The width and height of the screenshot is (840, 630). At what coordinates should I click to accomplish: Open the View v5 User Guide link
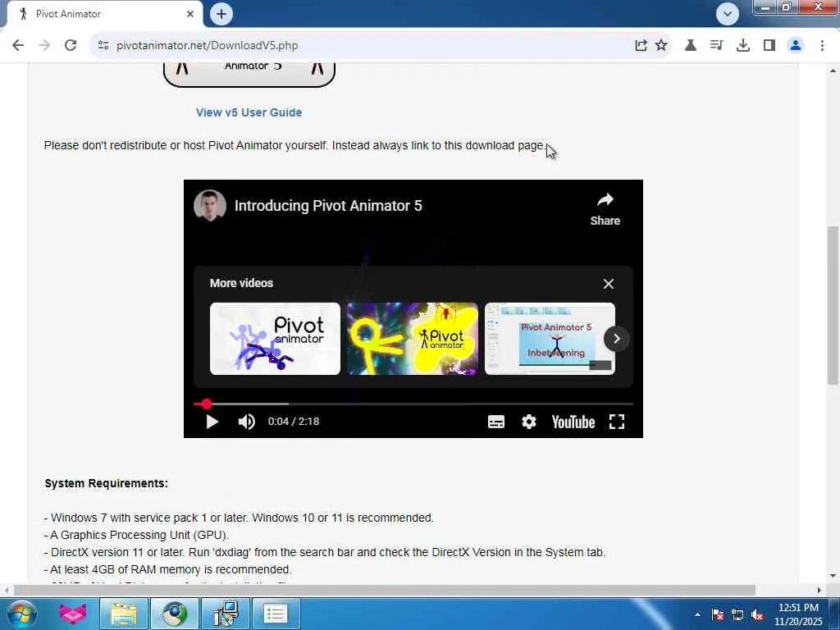pos(249,112)
